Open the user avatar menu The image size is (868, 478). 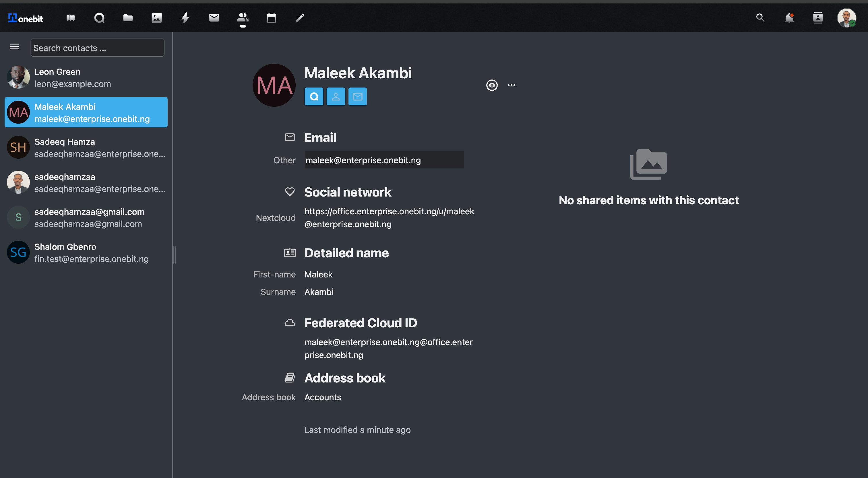[x=846, y=18]
